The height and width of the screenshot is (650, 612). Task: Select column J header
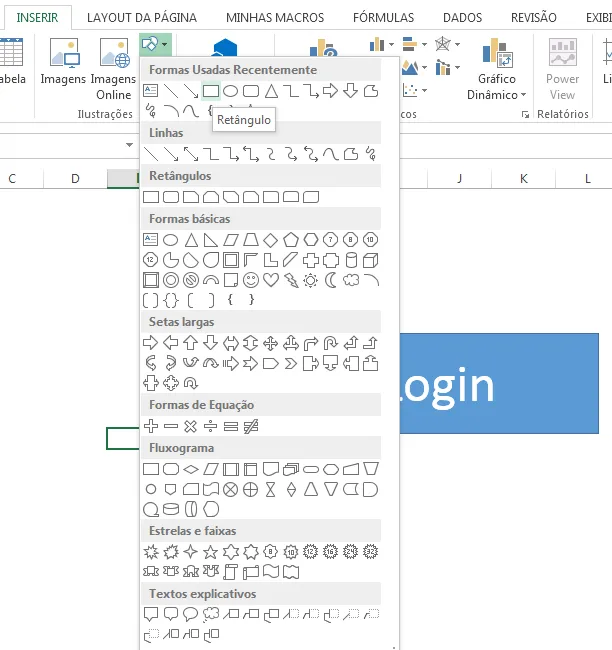[x=459, y=179]
